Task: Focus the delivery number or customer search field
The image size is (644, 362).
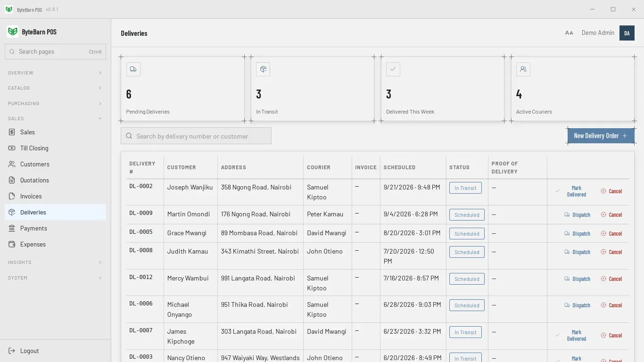Action: click(196, 136)
